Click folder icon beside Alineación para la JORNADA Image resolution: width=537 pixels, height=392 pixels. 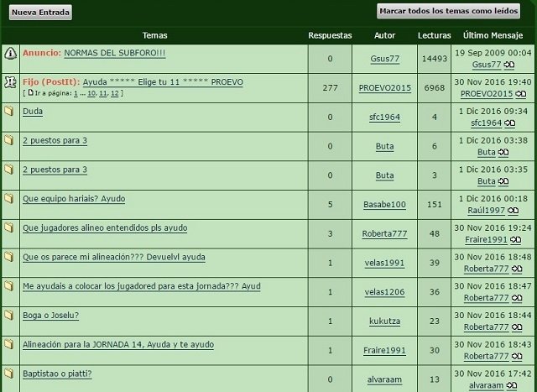tap(9, 344)
